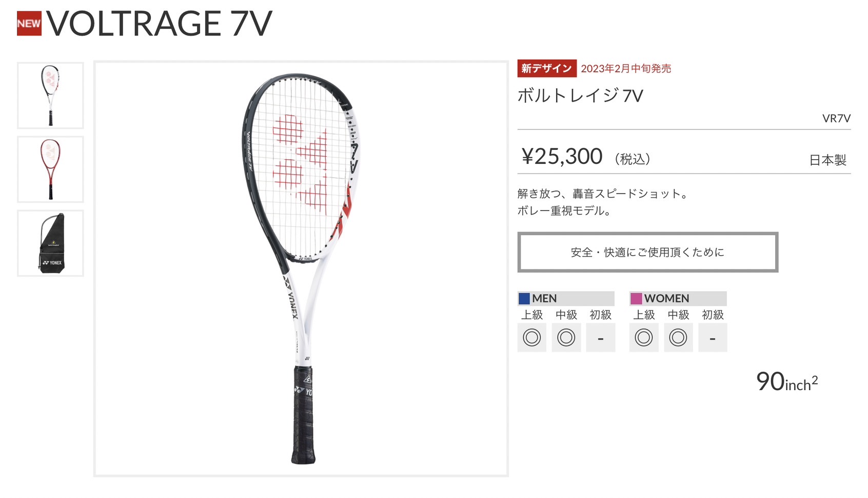
Task: Click the VOLTRAGE 7V page title
Action: pyautogui.click(x=159, y=24)
